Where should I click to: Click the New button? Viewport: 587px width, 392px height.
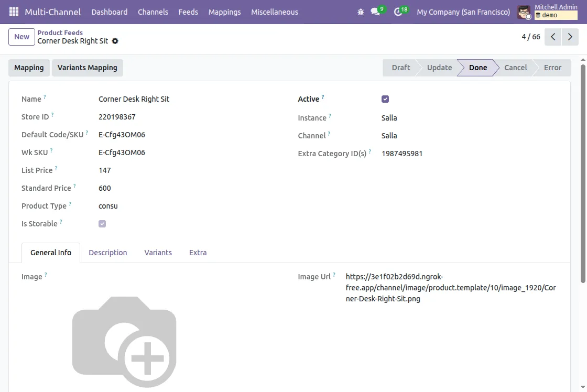(x=21, y=37)
